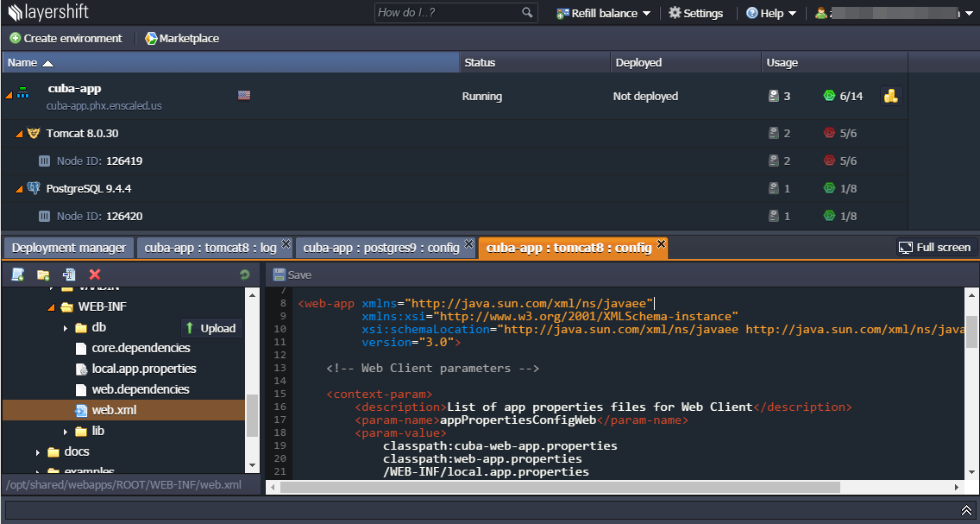Switch to the Deployment manager tab

click(69, 248)
